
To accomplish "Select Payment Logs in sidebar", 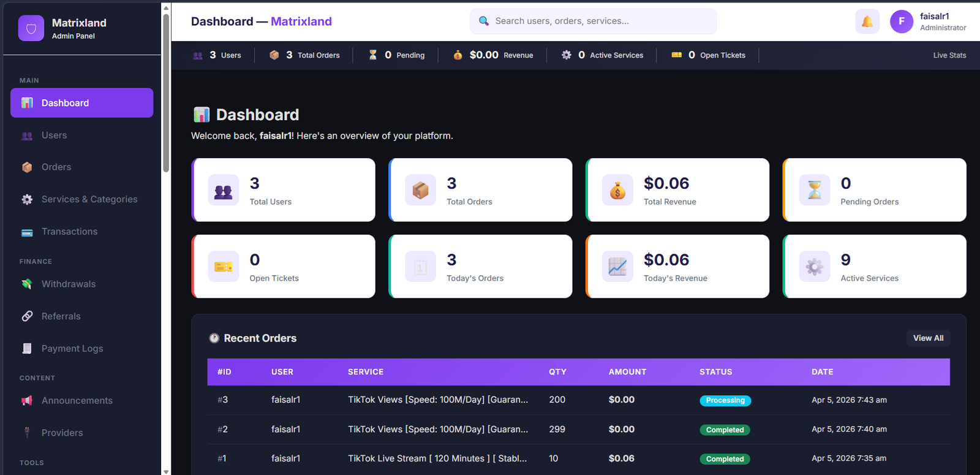I will pyautogui.click(x=72, y=349).
